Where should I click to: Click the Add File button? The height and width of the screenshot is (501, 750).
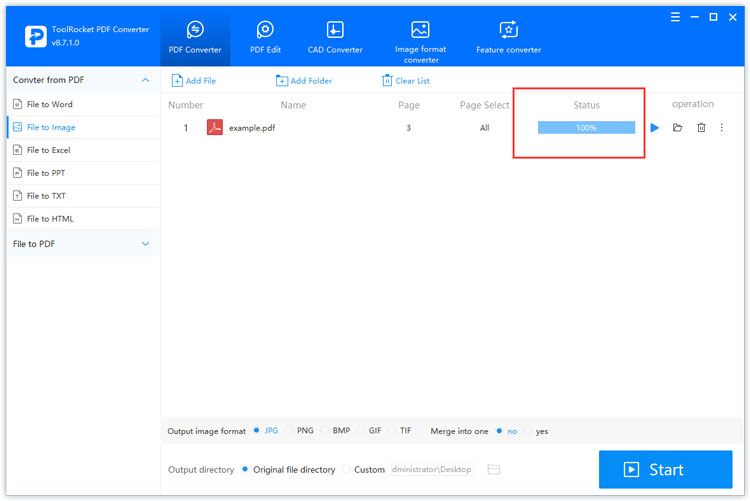click(194, 80)
